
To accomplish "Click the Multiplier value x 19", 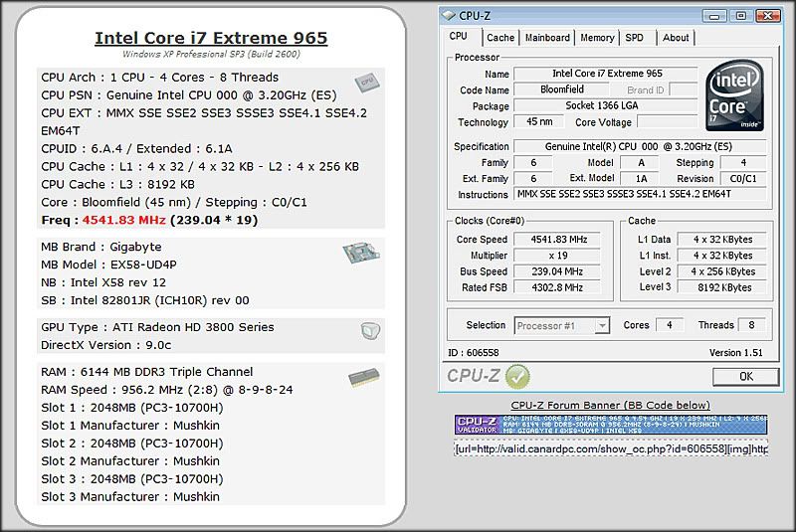I will tap(557, 256).
